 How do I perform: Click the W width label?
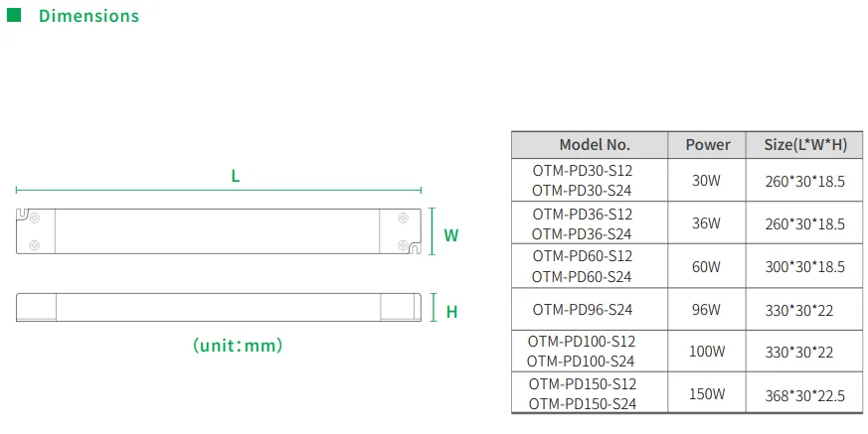point(450,235)
